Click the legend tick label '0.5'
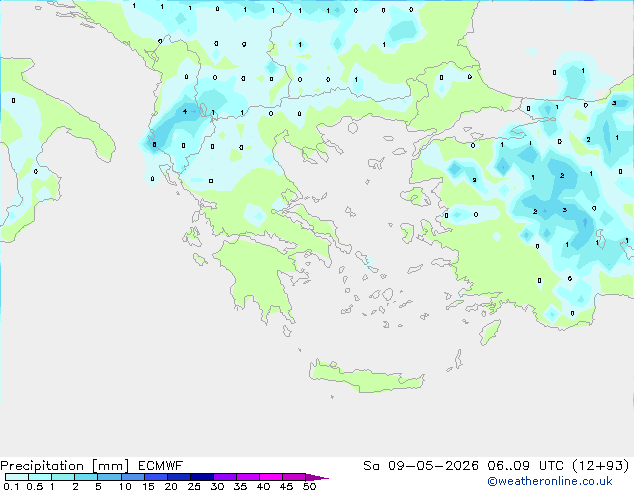The height and width of the screenshot is (490, 634). (35, 486)
